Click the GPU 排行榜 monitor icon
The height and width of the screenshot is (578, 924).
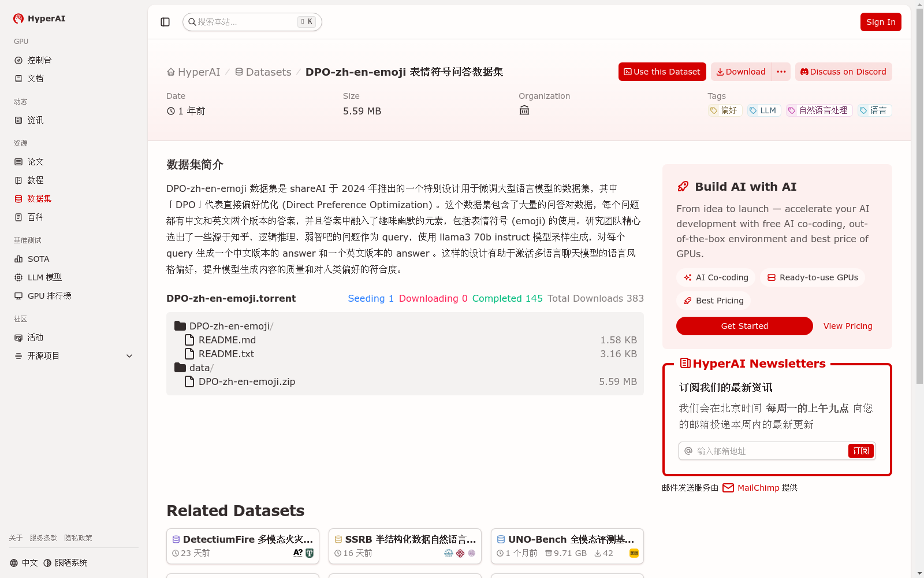click(18, 296)
